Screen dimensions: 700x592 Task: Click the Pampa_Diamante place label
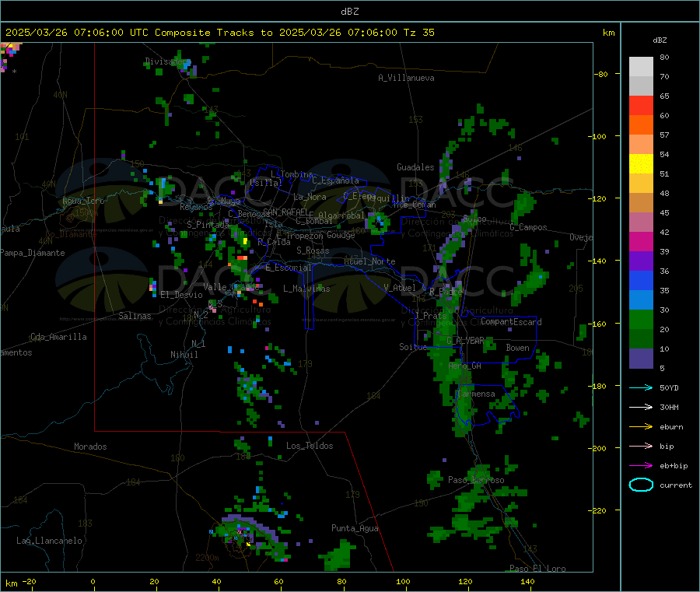[33, 253]
